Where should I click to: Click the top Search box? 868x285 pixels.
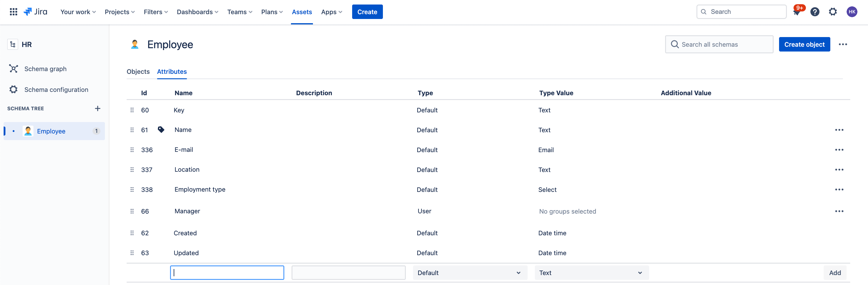[x=741, y=12]
